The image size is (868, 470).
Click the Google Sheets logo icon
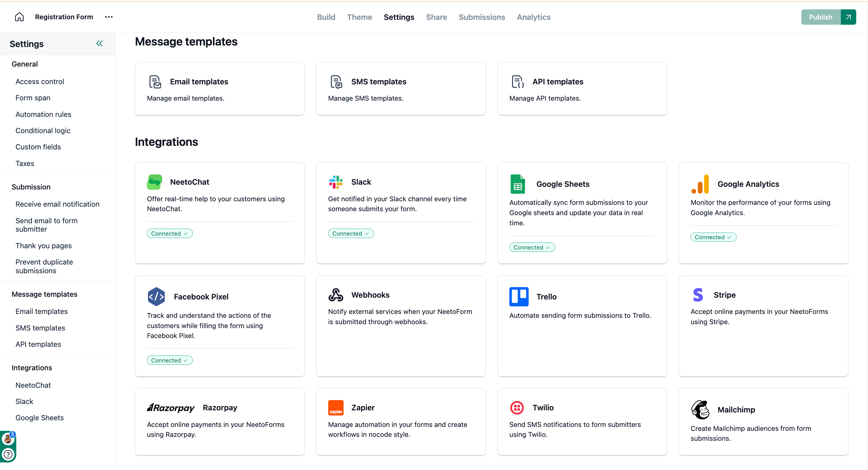[x=518, y=184]
